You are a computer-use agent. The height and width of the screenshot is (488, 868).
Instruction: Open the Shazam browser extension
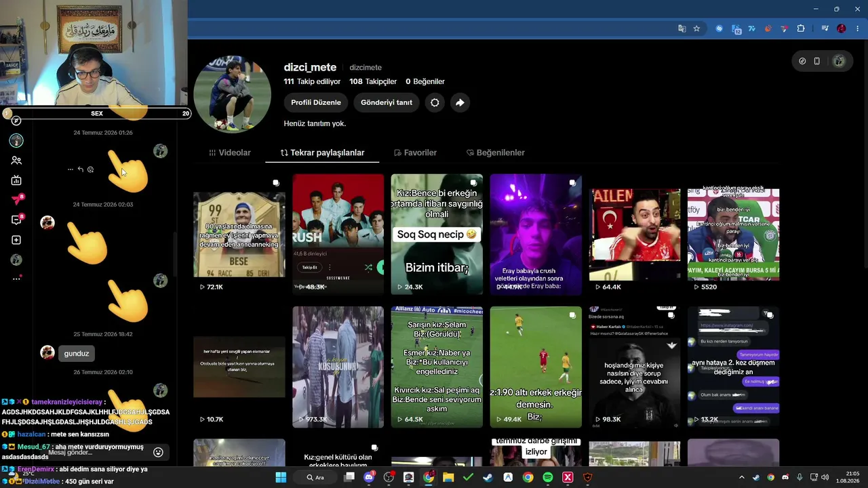click(x=719, y=28)
